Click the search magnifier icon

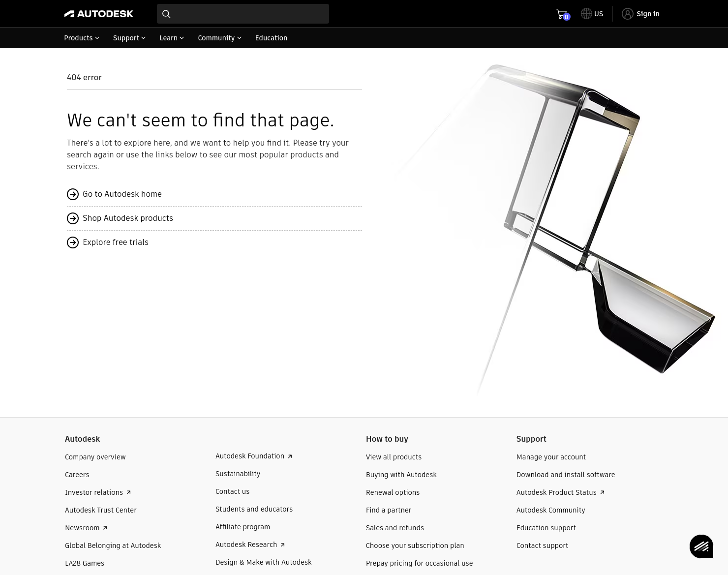click(166, 14)
